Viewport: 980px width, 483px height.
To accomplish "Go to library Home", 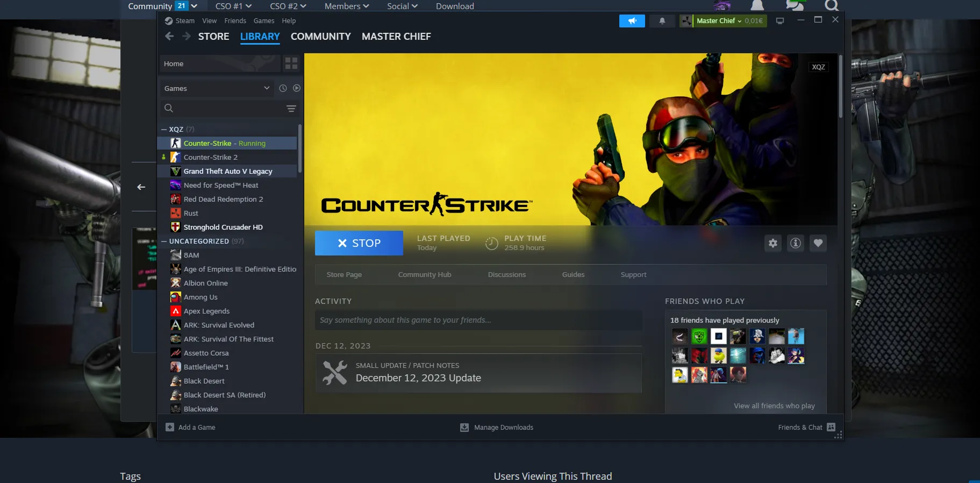I will [220, 63].
